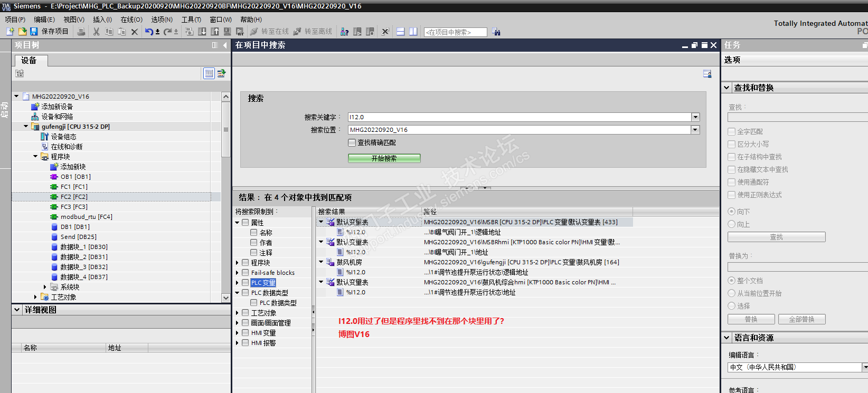Collapse the 详细视图 panel
This screenshot has height=393, width=868.
[x=17, y=310]
